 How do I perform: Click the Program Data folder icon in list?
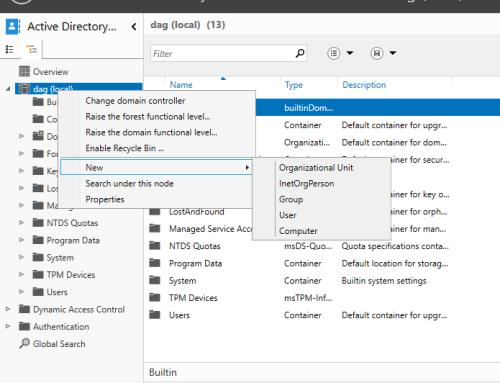[155, 263]
